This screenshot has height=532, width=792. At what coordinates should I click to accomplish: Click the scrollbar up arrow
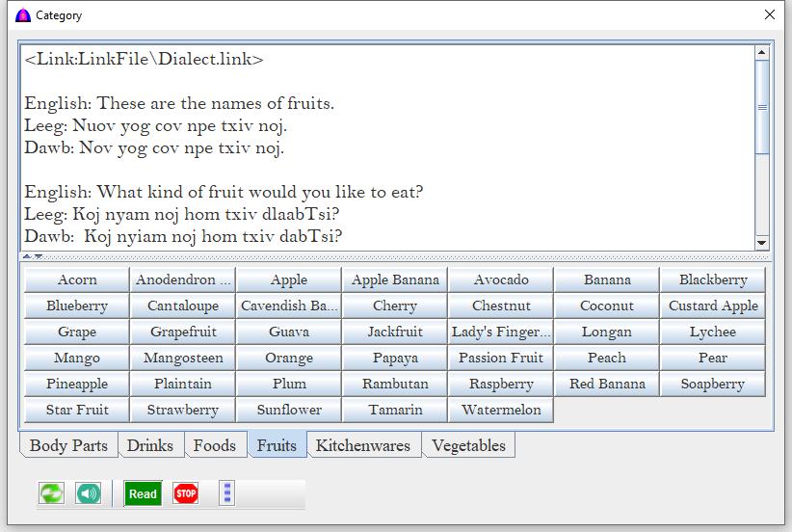tap(762, 53)
